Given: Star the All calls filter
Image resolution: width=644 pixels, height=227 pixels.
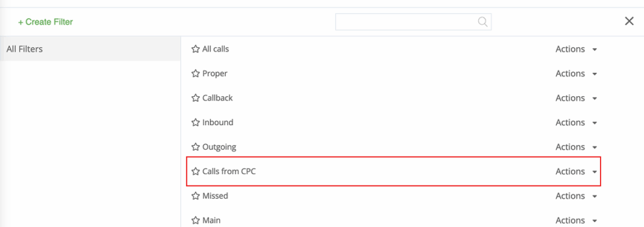Looking at the screenshot, I should click(x=196, y=49).
